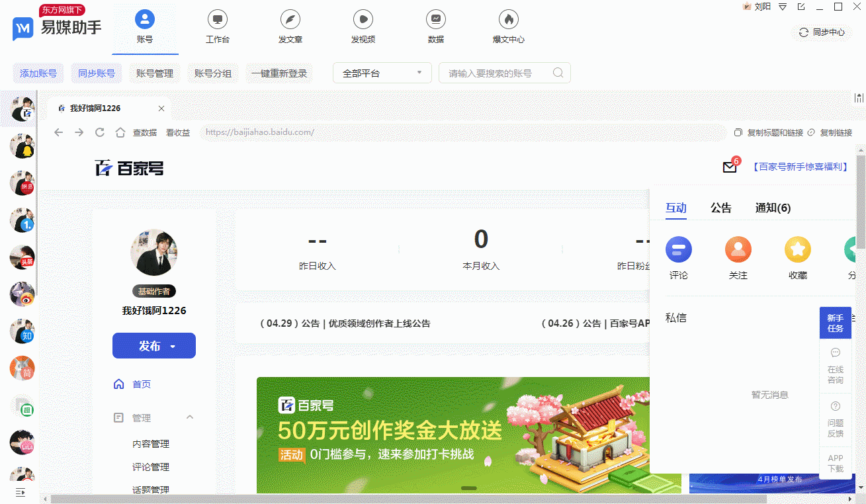This screenshot has height=504, width=866.
Task: Go to 首页 in left menu
Action: coord(132,384)
